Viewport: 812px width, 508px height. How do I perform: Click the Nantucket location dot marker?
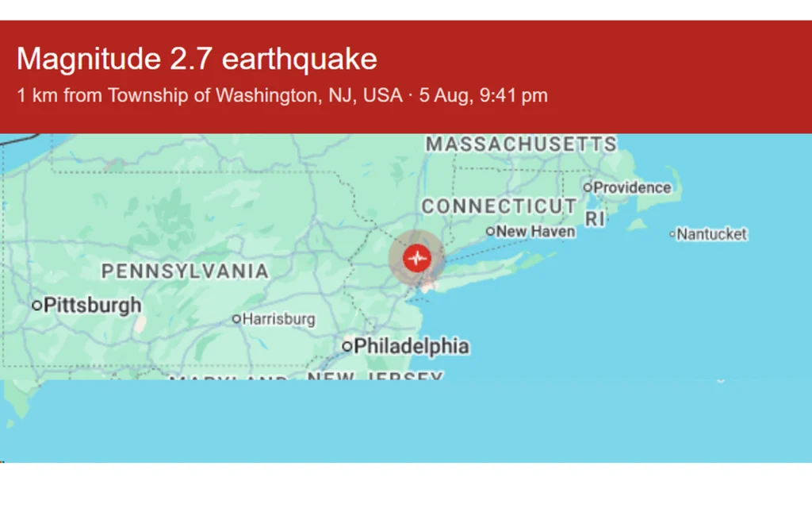672,234
